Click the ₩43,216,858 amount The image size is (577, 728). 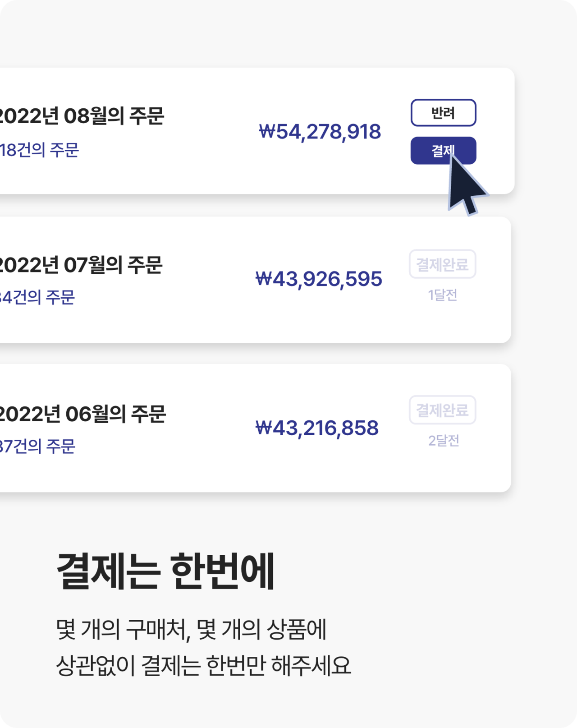coord(316,428)
